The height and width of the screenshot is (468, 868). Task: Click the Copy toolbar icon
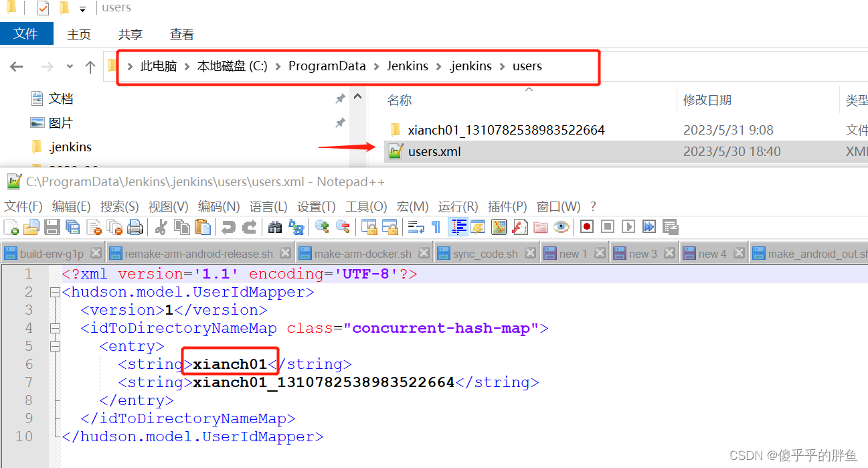tap(182, 227)
